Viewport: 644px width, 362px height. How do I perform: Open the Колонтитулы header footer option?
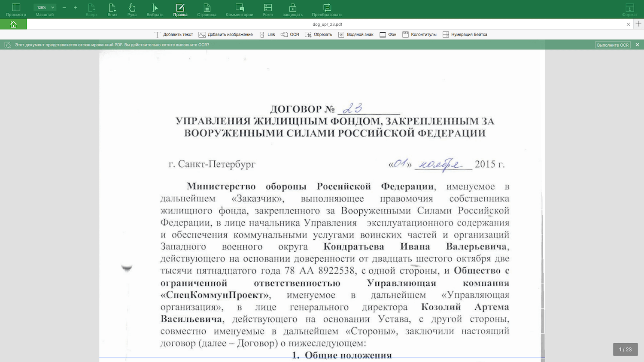[x=419, y=34]
